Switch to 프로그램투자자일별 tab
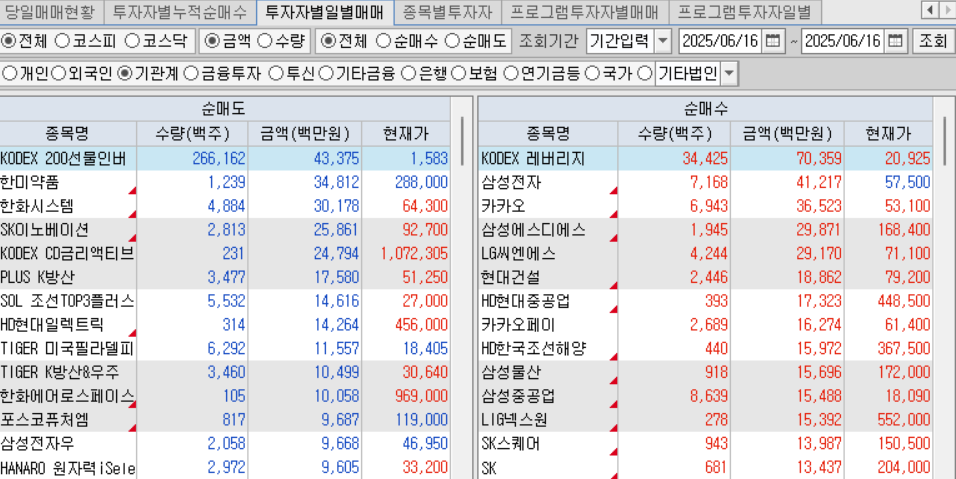 (745, 11)
